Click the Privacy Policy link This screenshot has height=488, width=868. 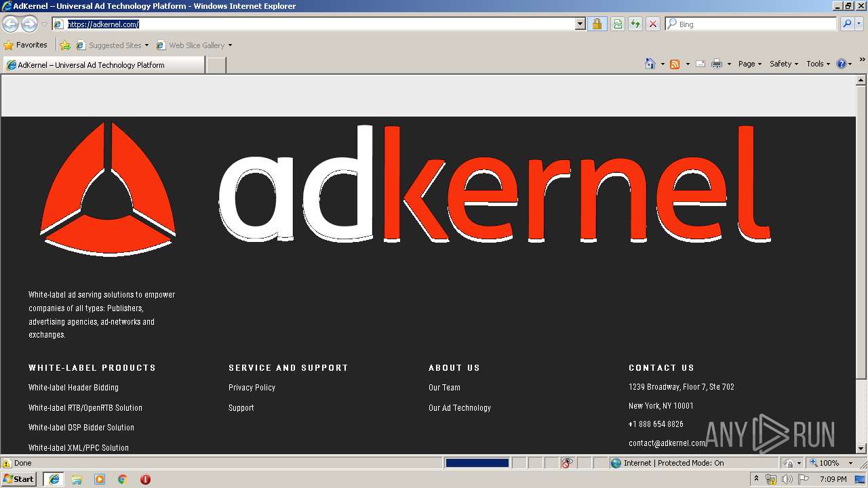tap(252, 388)
